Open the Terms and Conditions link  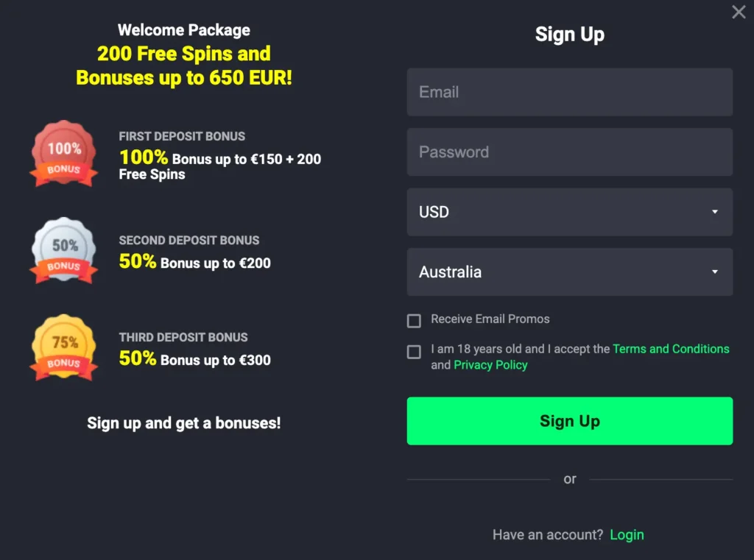pyautogui.click(x=671, y=349)
